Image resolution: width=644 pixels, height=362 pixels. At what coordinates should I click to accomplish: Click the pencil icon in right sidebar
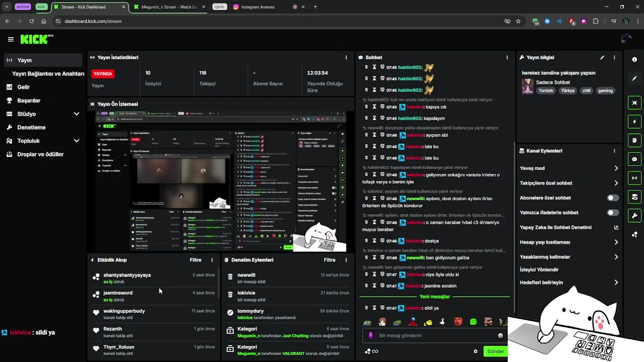(x=634, y=78)
